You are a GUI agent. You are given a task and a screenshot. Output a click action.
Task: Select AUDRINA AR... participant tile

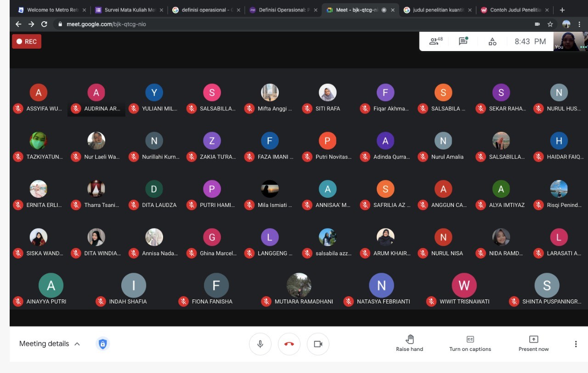click(96, 99)
